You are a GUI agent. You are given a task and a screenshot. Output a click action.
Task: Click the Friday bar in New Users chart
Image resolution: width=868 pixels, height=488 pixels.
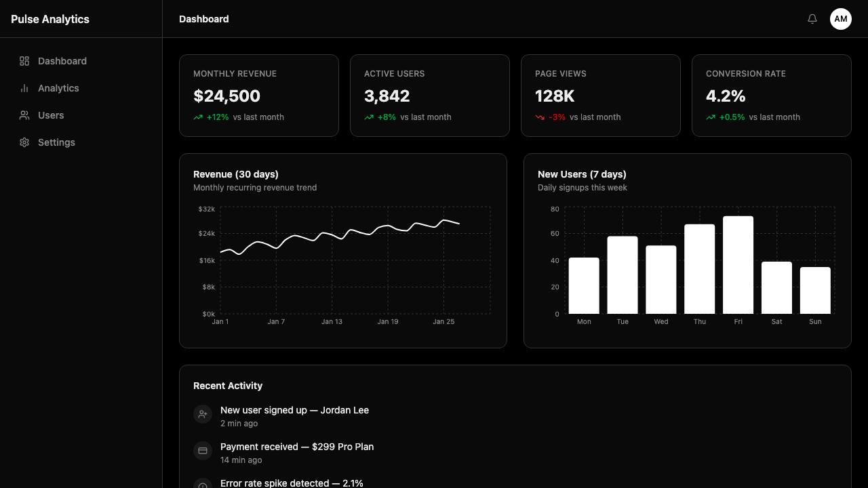[738, 265]
